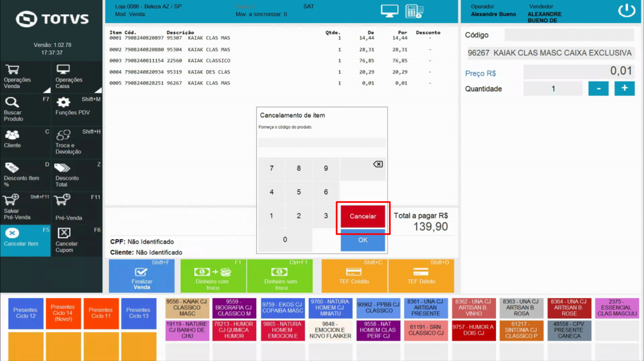The height and width of the screenshot is (361, 644).
Task: Select TEF Débito payment
Action: [421, 276]
